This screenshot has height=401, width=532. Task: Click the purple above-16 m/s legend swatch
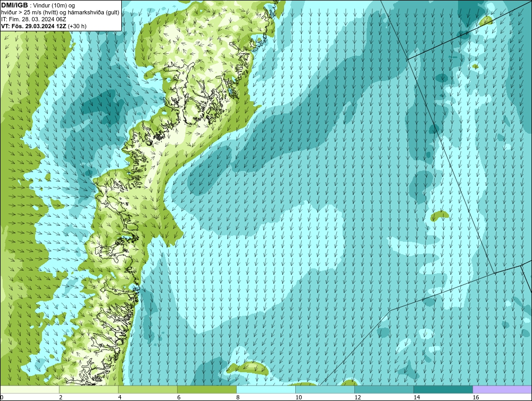502,389
